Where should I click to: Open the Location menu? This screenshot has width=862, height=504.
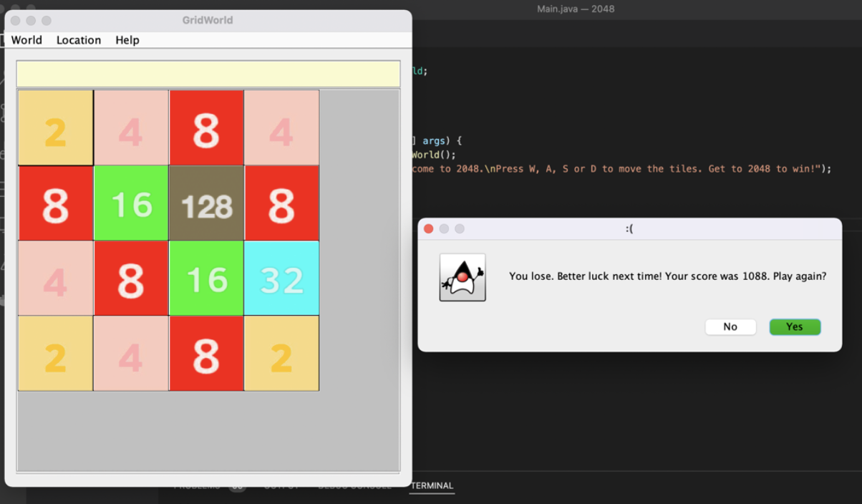[x=78, y=40]
